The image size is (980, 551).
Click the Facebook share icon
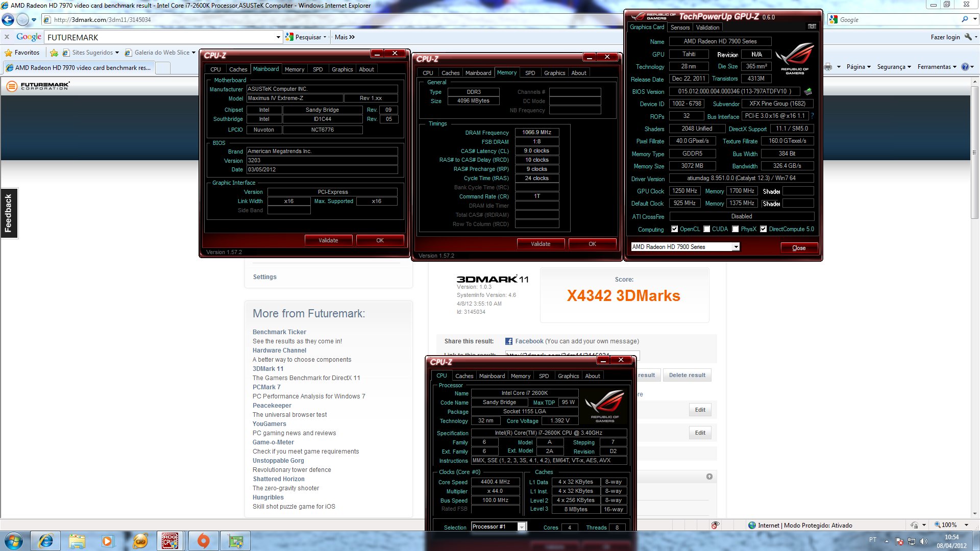click(509, 341)
